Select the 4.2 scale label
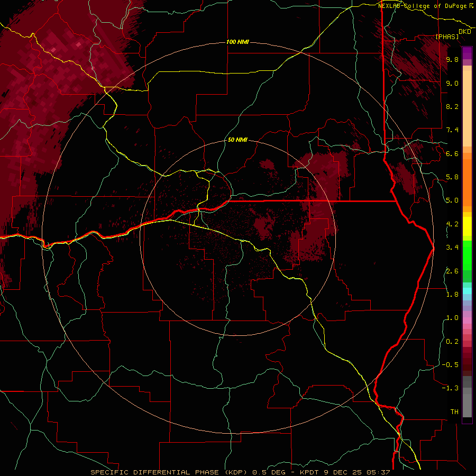This screenshot has height=476, width=476. pyautogui.click(x=452, y=224)
